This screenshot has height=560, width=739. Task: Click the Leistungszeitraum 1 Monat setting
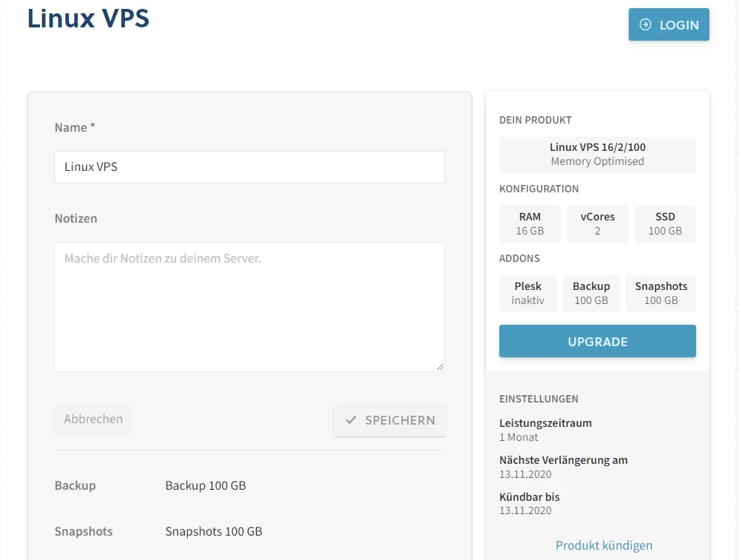[545, 430]
